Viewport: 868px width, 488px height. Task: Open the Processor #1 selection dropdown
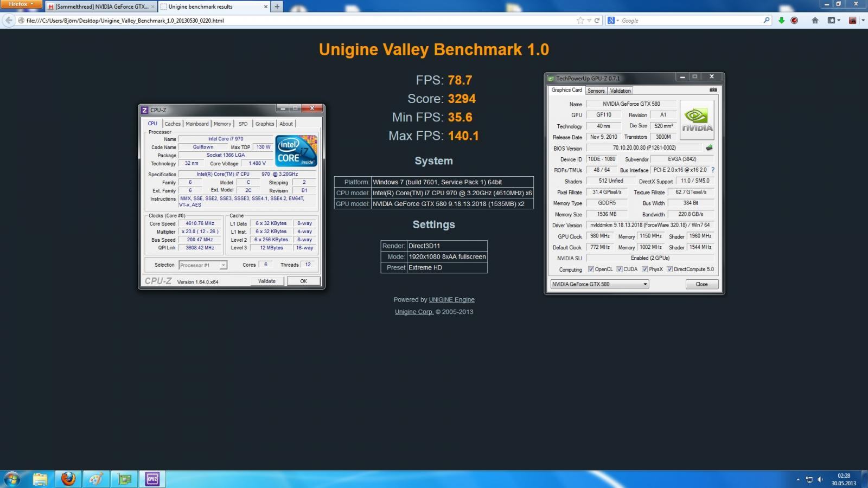pyautogui.click(x=203, y=265)
